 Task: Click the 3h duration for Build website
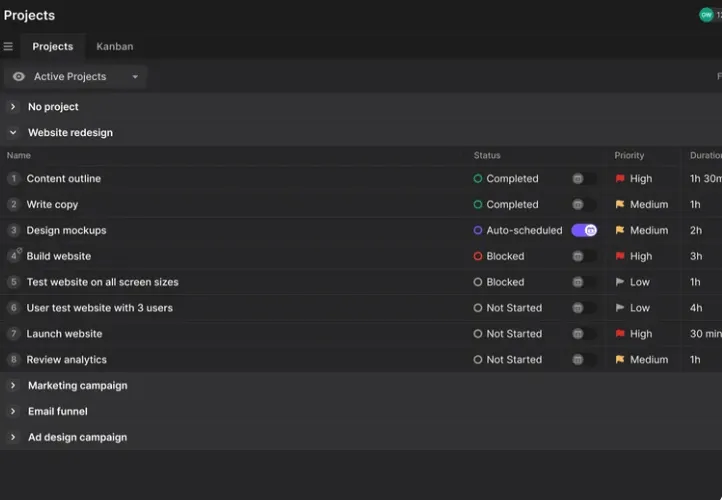[x=696, y=256]
